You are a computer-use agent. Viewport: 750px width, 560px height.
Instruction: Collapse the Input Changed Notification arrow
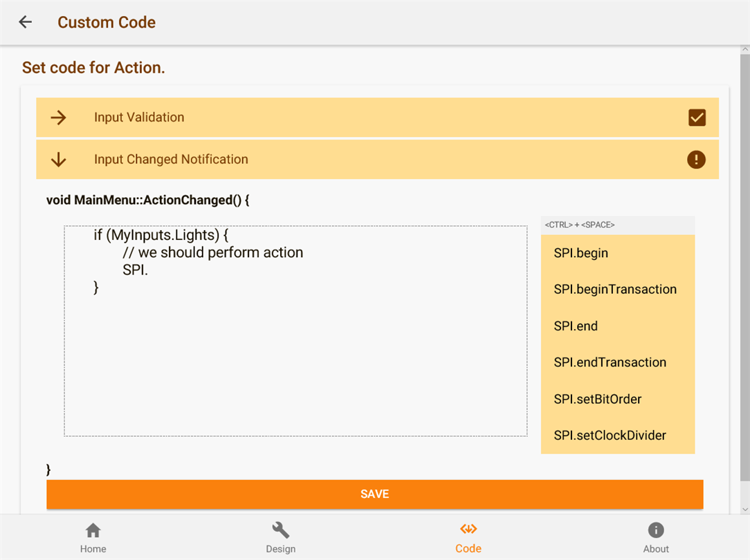pyautogui.click(x=59, y=160)
